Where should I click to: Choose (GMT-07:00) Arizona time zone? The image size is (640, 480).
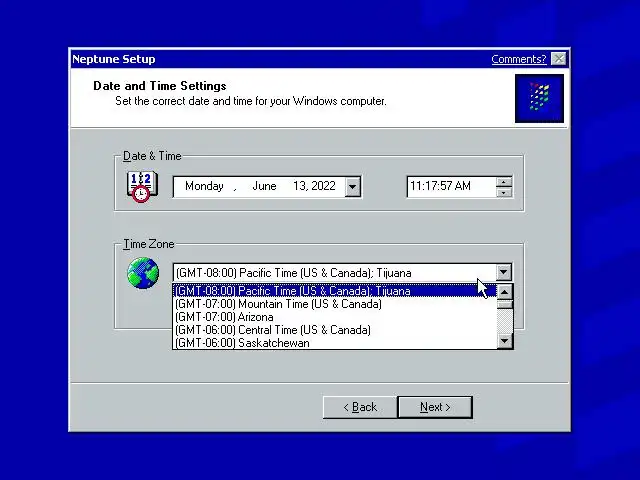(x=335, y=317)
